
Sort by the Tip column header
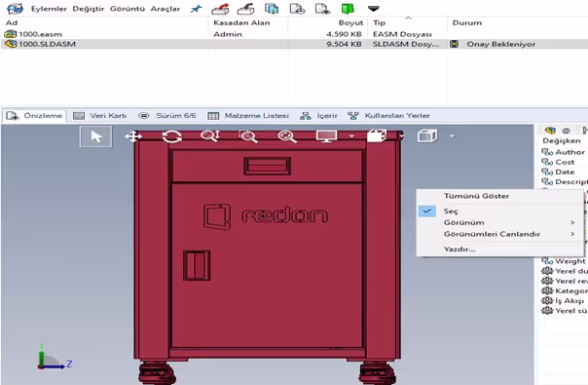[x=379, y=23]
